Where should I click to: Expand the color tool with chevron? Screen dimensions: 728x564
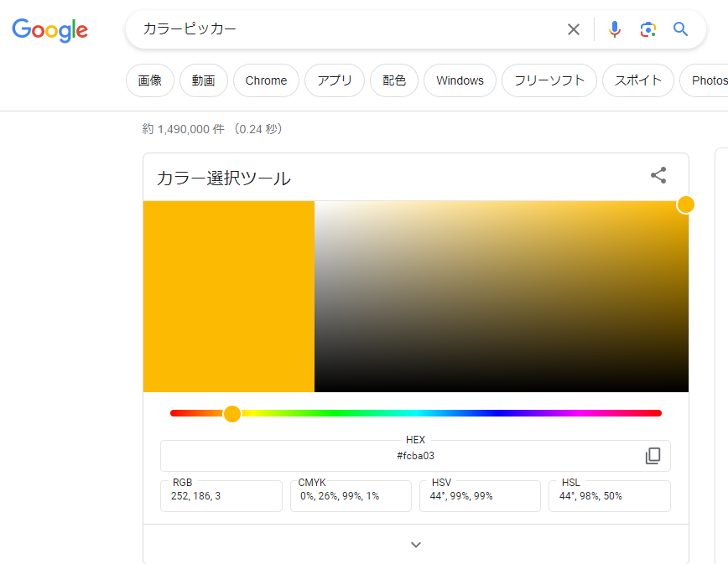coord(416,545)
